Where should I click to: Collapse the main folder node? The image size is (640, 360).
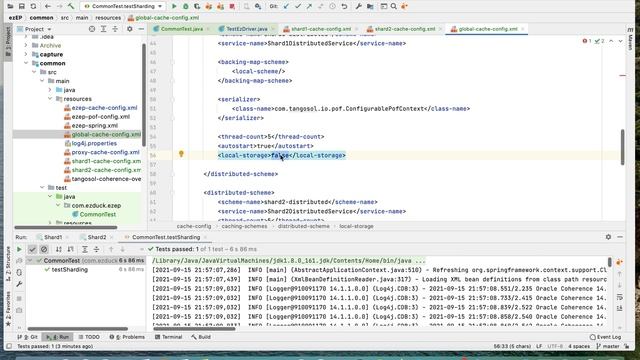pyautogui.click(x=42, y=81)
